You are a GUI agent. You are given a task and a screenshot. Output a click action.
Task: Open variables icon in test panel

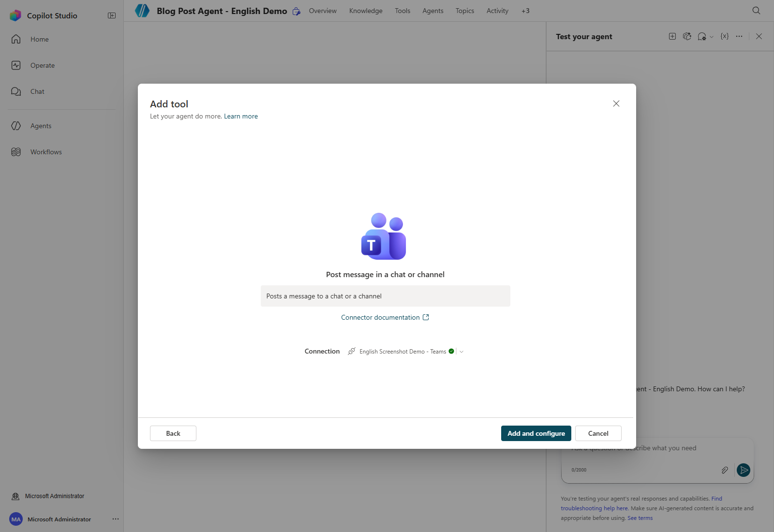tap(725, 36)
